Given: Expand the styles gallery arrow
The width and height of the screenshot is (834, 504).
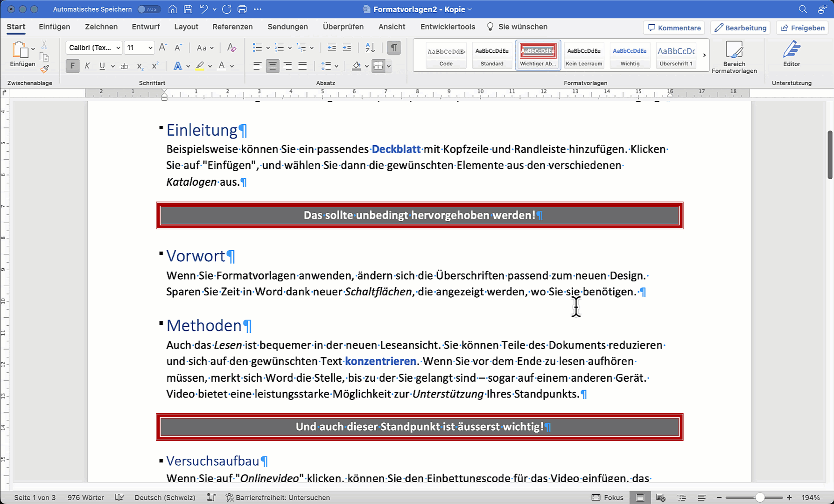Looking at the screenshot, I should pos(704,55).
